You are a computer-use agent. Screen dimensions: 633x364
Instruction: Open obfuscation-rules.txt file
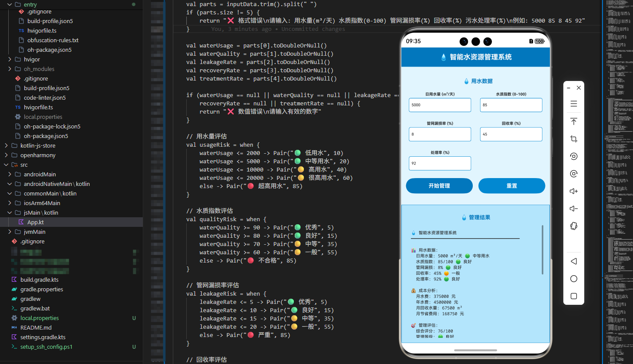53,40
